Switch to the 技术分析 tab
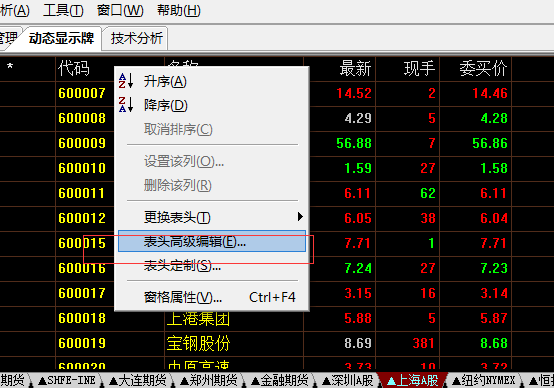 (137, 38)
